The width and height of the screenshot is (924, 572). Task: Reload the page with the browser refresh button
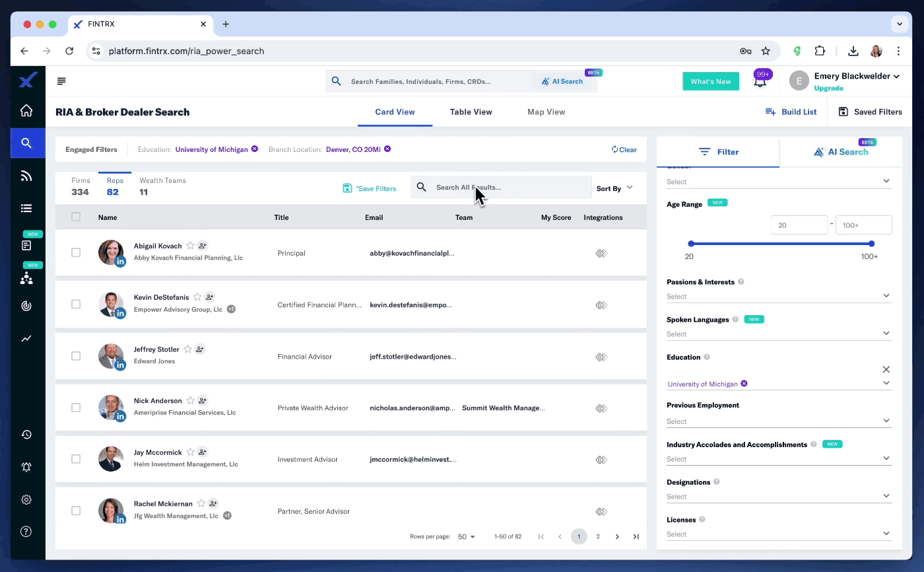point(69,51)
